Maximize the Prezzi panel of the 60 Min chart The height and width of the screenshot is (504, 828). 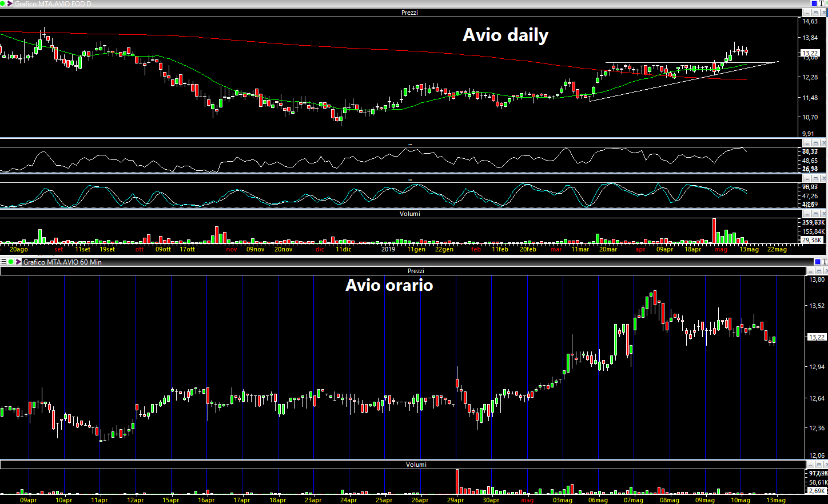(x=819, y=271)
